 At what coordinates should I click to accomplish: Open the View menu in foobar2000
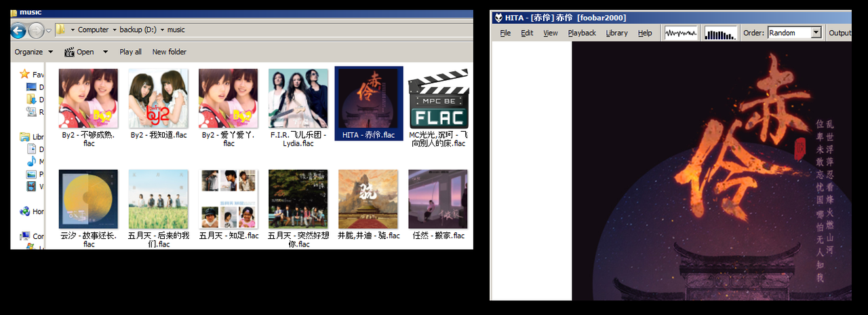click(551, 33)
